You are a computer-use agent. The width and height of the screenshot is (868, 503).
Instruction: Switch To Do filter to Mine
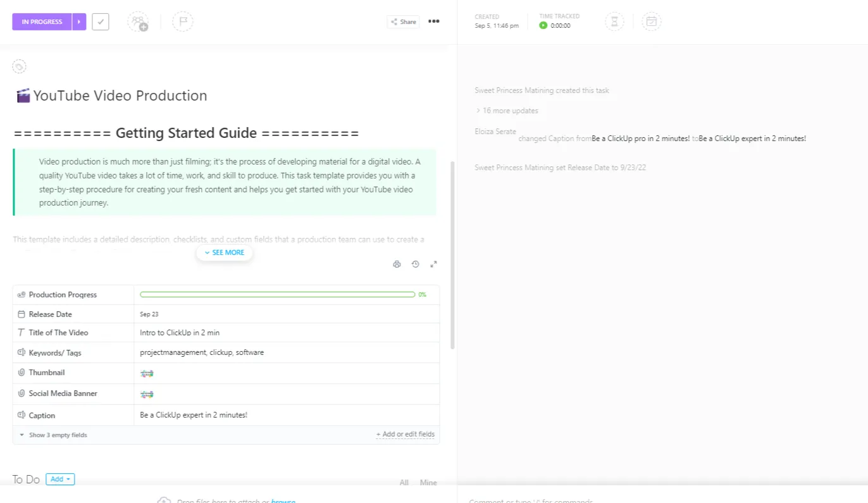428,483
